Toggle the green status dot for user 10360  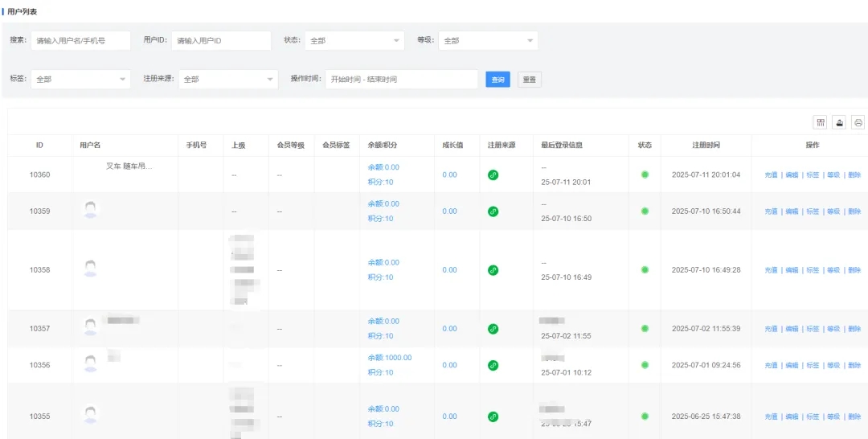tap(645, 174)
